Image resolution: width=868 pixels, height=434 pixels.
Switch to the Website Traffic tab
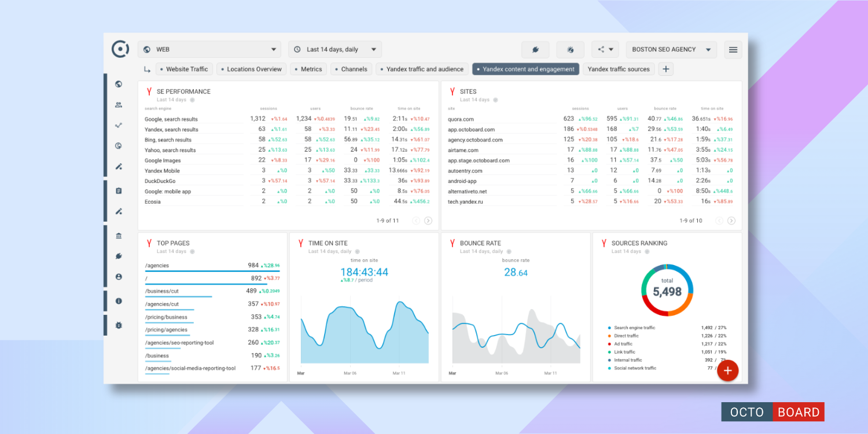tap(184, 69)
